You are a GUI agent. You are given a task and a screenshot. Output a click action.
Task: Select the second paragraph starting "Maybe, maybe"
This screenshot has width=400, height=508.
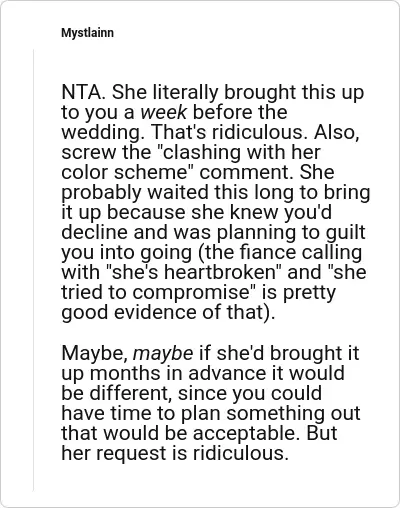point(211,403)
